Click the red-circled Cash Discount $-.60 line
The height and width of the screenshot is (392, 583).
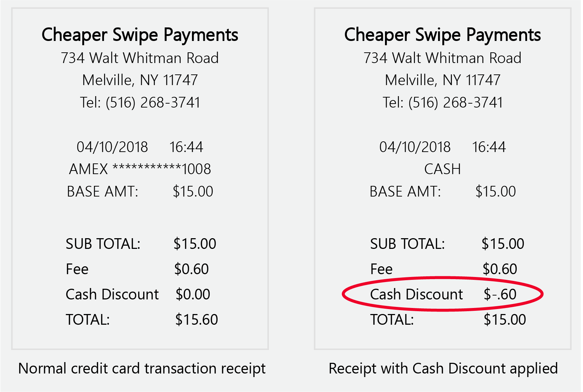(443, 294)
